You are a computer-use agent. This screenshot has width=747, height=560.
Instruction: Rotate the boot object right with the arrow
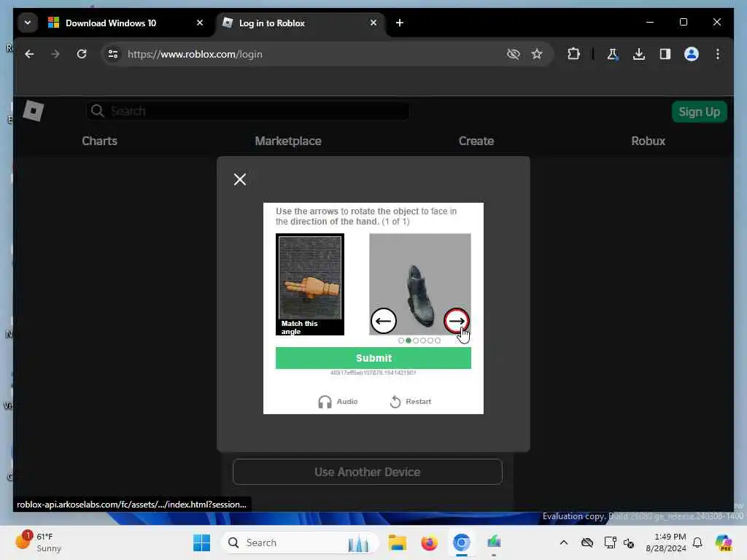pos(457,321)
